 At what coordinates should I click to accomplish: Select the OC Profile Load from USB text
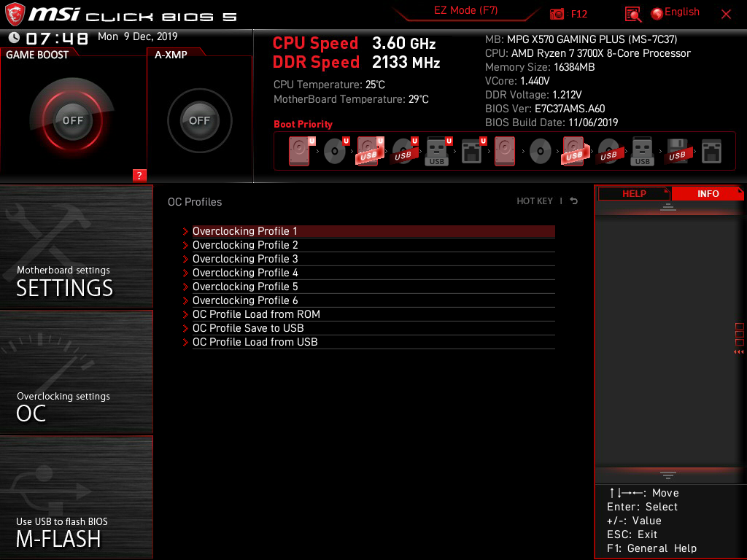[x=255, y=342]
